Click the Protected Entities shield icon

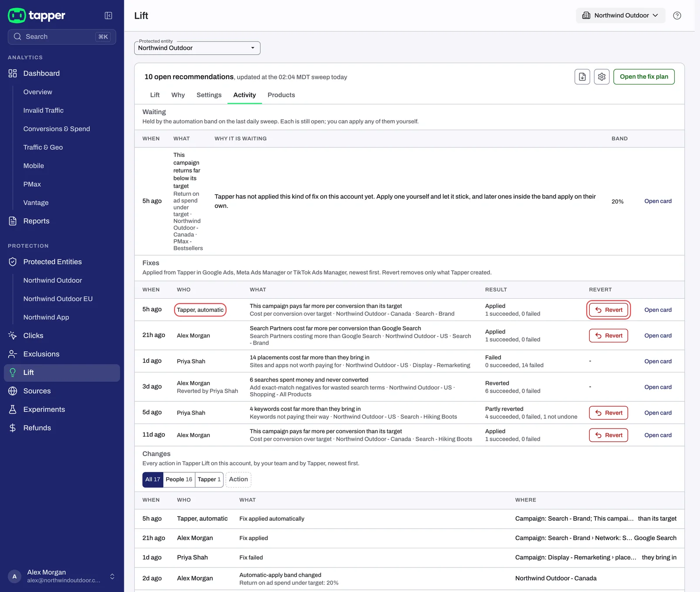(x=13, y=262)
